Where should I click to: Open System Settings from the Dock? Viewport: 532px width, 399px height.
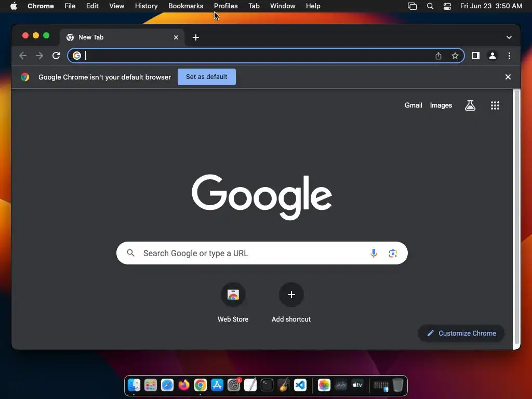tap(234, 385)
